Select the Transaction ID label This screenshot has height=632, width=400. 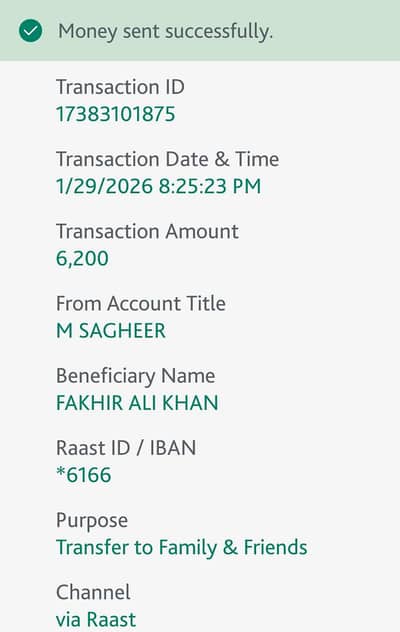coord(120,87)
